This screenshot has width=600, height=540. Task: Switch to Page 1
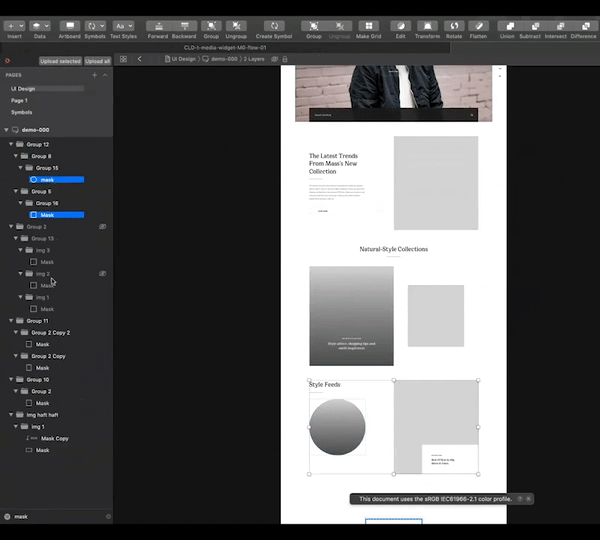[x=19, y=100]
